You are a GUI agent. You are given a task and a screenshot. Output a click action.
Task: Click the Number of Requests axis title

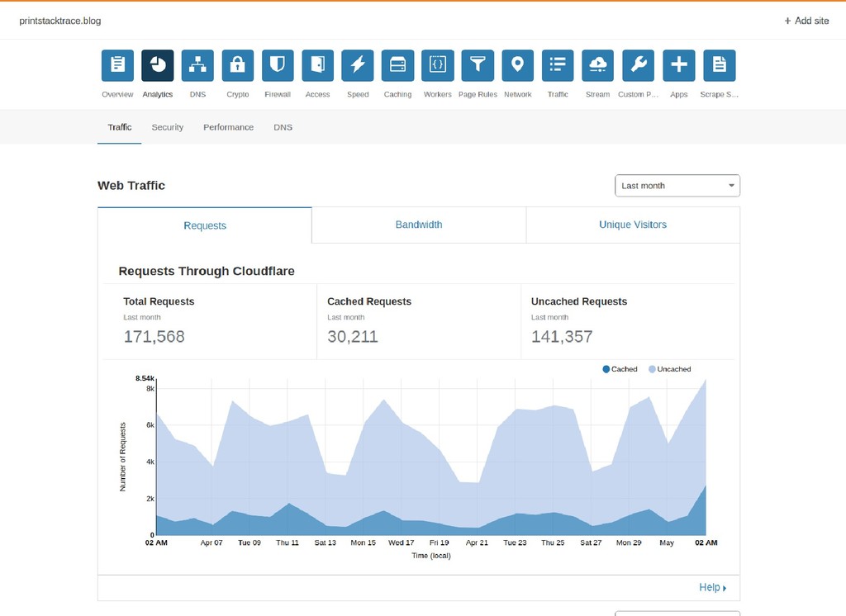(122, 457)
